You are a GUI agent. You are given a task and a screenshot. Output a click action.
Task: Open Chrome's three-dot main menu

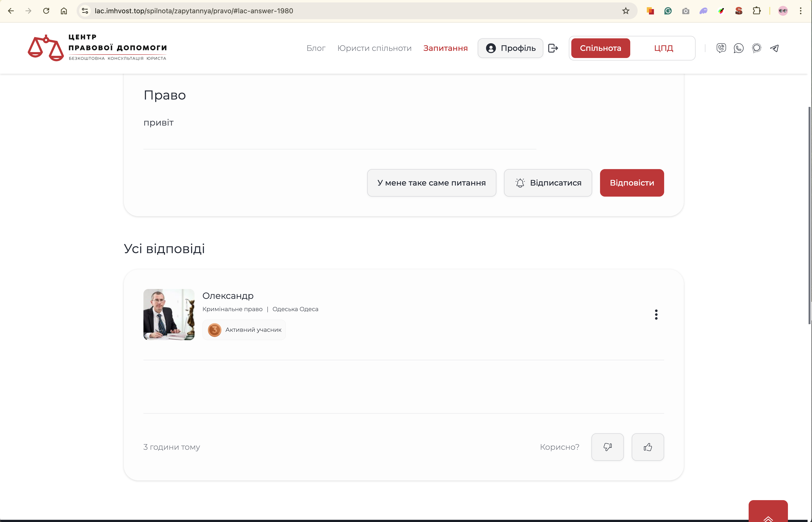[800, 11]
